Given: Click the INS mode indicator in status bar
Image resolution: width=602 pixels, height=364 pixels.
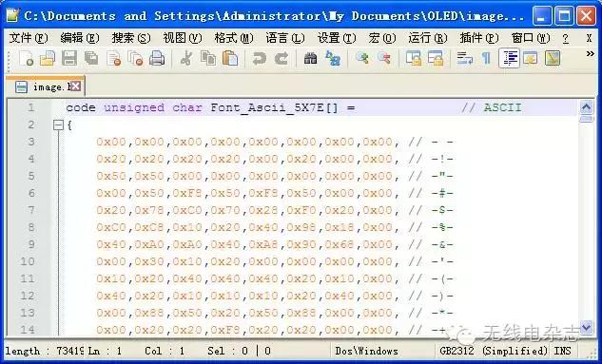Looking at the screenshot, I should pyautogui.click(x=562, y=351).
